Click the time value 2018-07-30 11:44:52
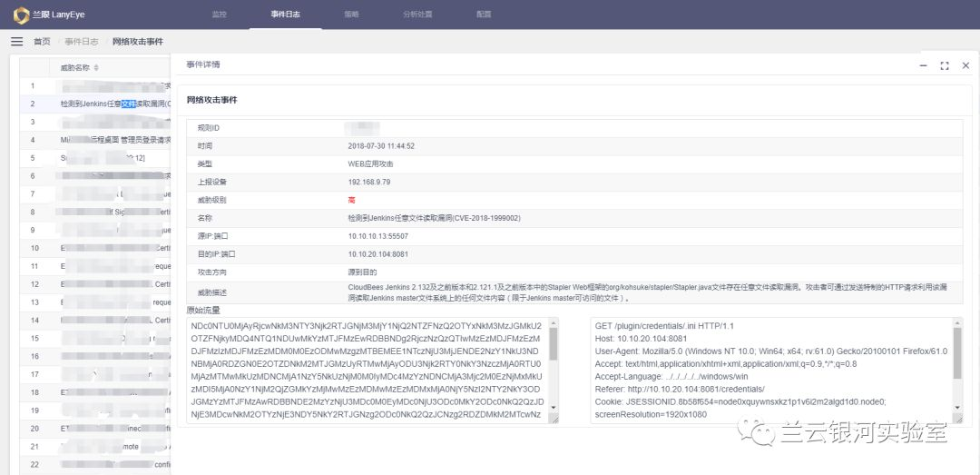This screenshot has width=980, height=475. pyautogui.click(x=381, y=146)
